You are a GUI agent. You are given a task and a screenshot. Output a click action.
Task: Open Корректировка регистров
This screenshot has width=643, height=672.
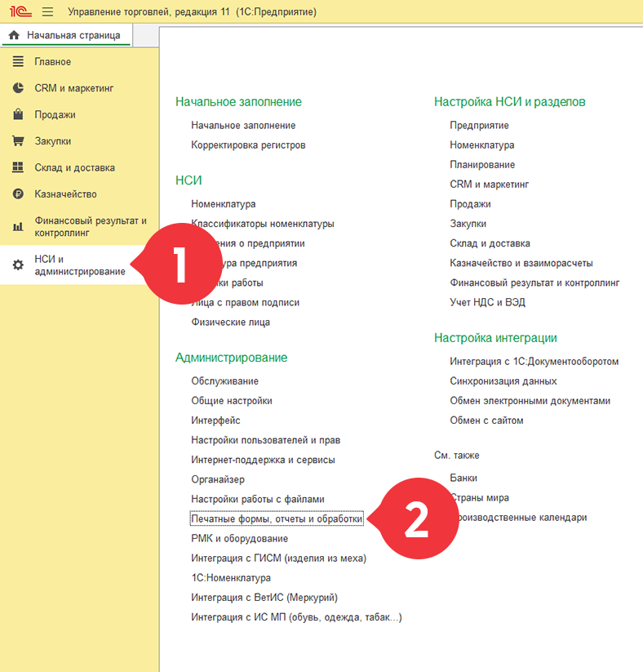[x=248, y=145]
